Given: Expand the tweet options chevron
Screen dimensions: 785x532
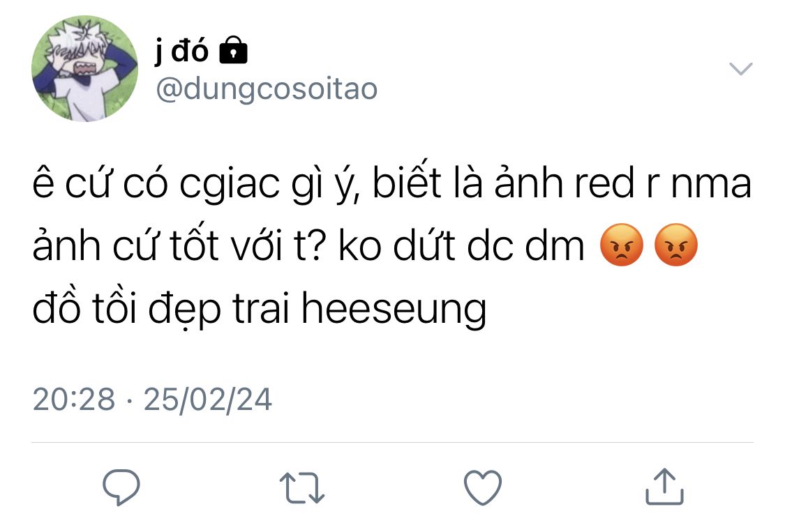Looking at the screenshot, I should coord(741,68).
